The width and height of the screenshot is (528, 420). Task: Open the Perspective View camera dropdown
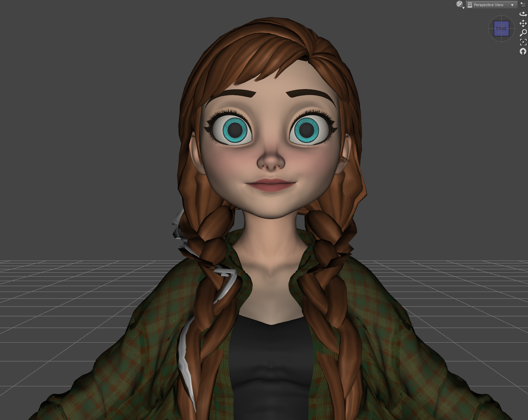pyautogui.click(x=491, y=5)
